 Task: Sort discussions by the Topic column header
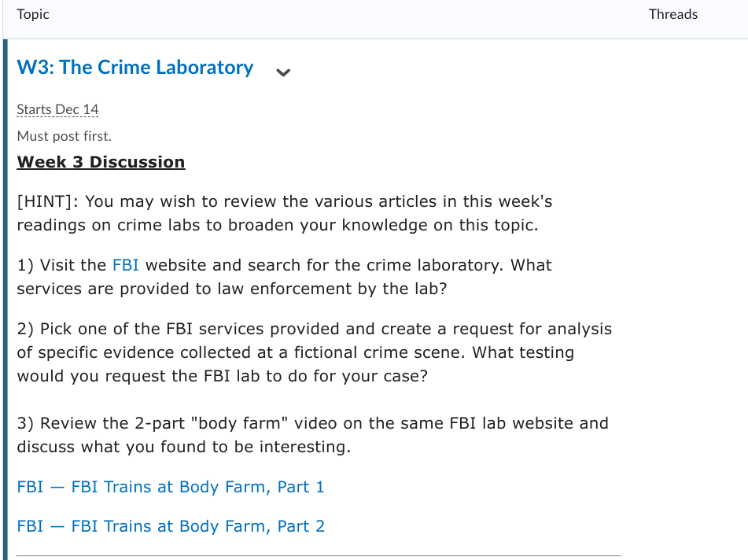(33, 14)
